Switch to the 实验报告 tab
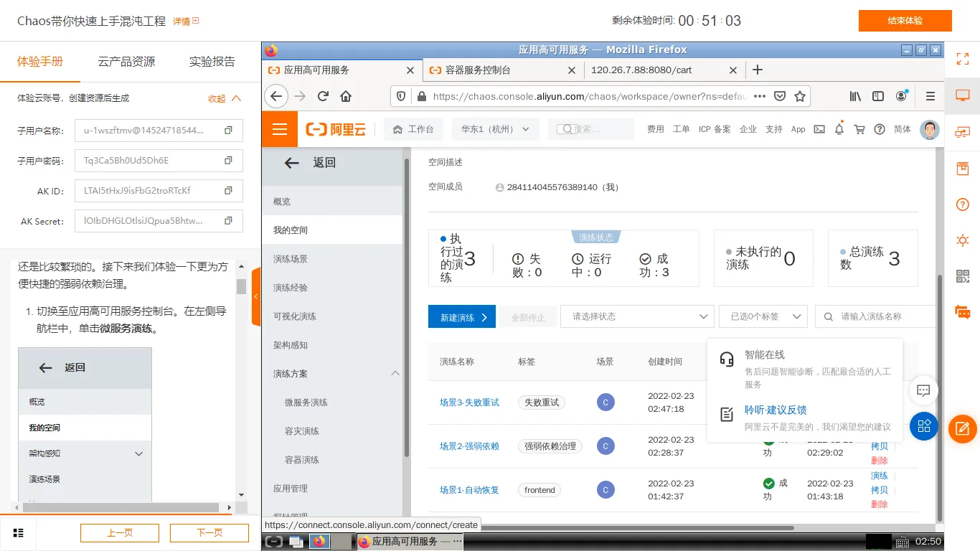This screenshot has width=980, height=551. click(x=212, y=62)
